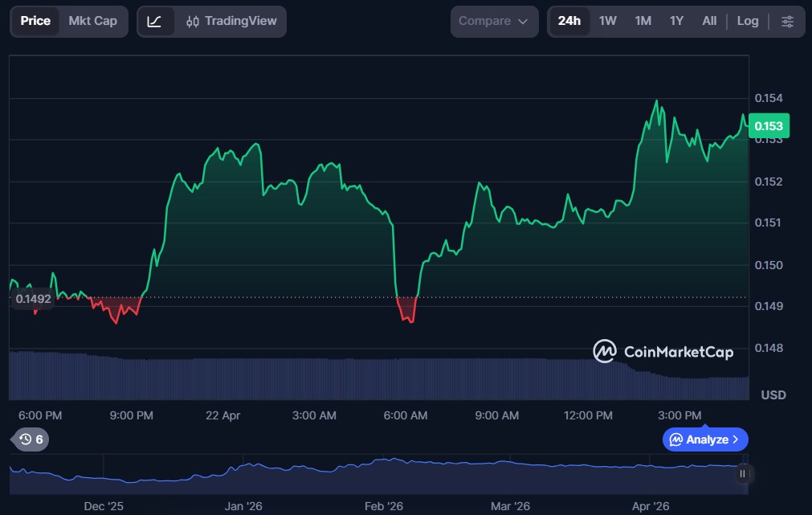Click the current price label 0.153

(769, 126)
